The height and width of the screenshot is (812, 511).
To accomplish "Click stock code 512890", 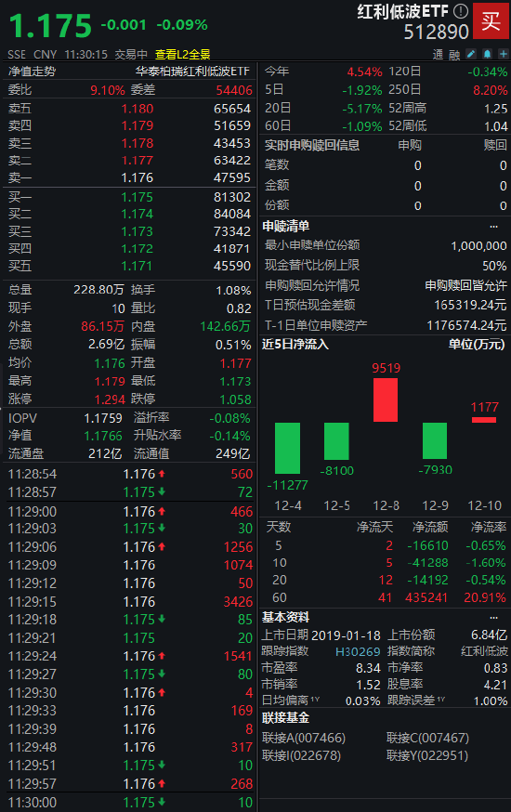I will [436, 33].
